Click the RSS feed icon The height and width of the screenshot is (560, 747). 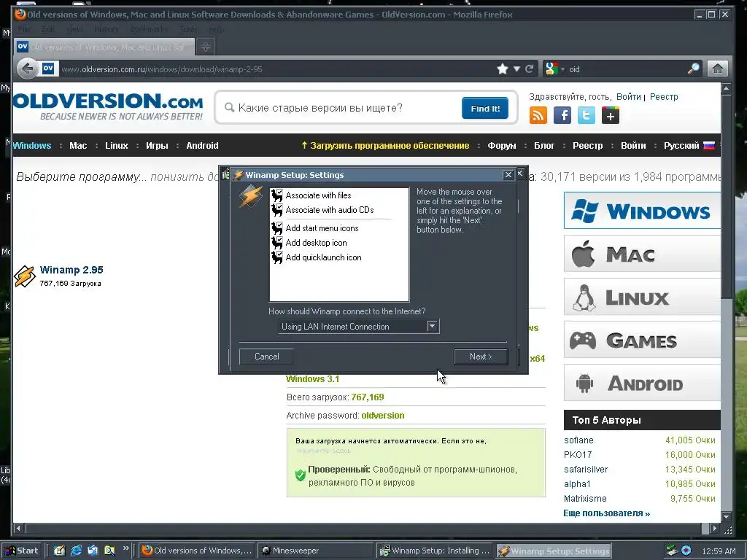(538, 116)
